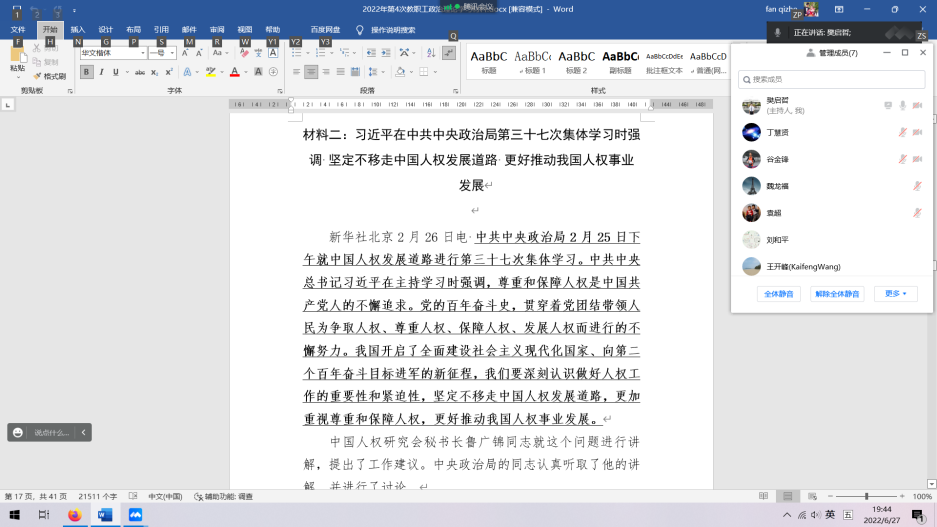Image resolution: width=937 pixels, height=527 pixels.
Task: Click 操作说明搜索 tell-me box
Action: (x=393, y=30)
